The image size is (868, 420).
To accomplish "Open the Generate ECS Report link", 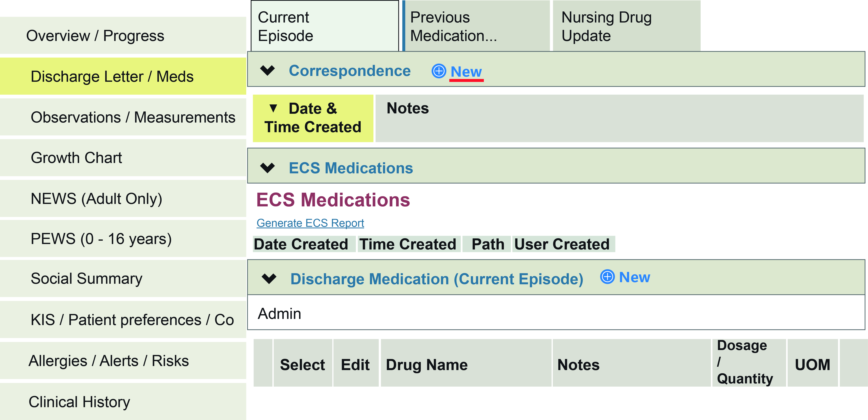I will click(310, 223).
